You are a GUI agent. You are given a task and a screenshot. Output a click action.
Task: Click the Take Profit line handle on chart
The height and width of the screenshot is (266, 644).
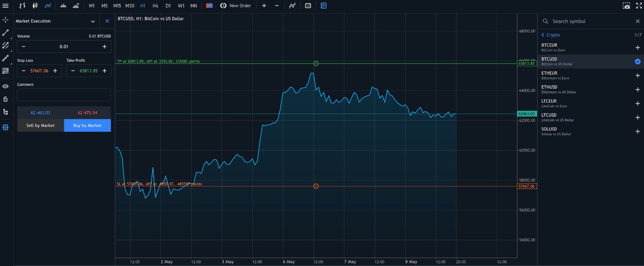point(316,63)
